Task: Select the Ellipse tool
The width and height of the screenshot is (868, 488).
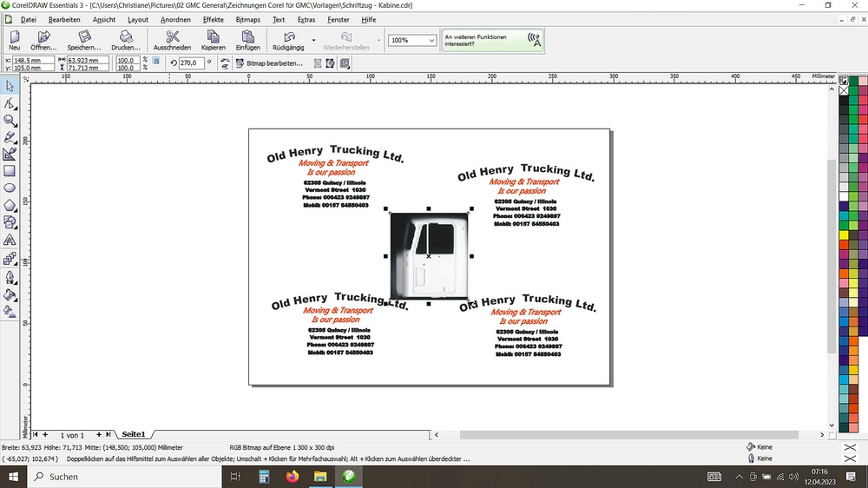Action: [10, 188]
